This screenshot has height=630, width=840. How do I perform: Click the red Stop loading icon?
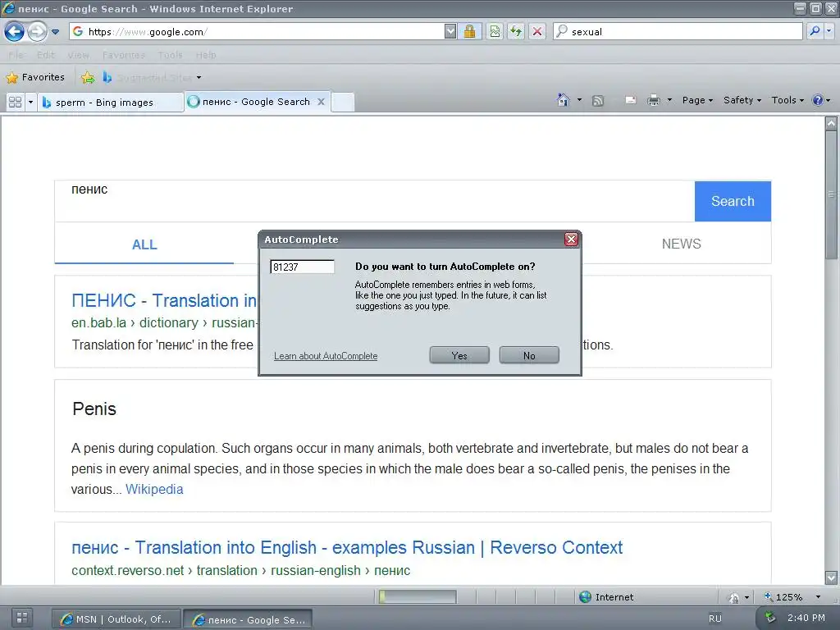[537, 32]
